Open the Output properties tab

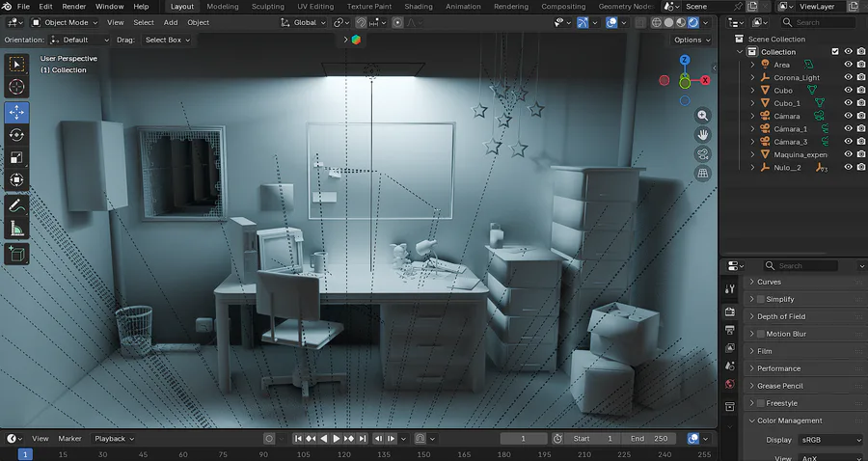coord(730,331)
